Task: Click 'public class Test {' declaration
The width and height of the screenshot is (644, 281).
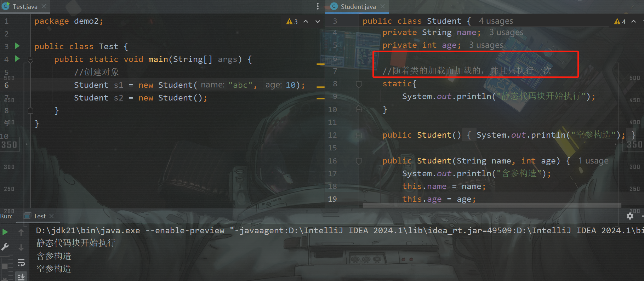Action: pyautogui.click(x=81, y=47)
